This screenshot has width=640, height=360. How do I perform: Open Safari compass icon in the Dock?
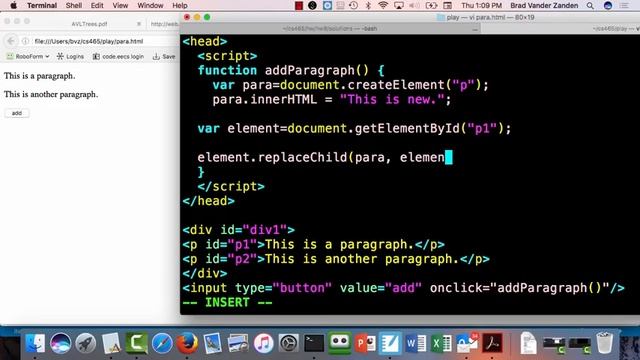162,343
